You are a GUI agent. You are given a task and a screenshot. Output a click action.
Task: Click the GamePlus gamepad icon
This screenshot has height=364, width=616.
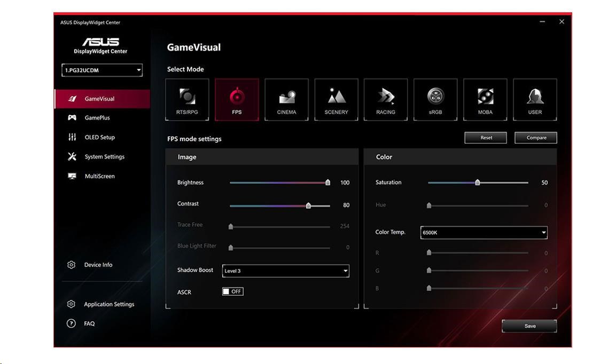coord(72,117)
